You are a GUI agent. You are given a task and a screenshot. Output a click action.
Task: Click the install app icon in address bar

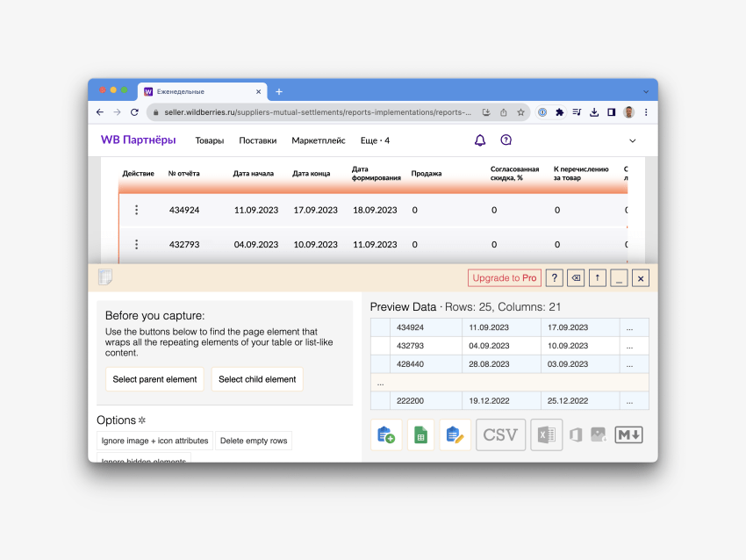(486, 112)
